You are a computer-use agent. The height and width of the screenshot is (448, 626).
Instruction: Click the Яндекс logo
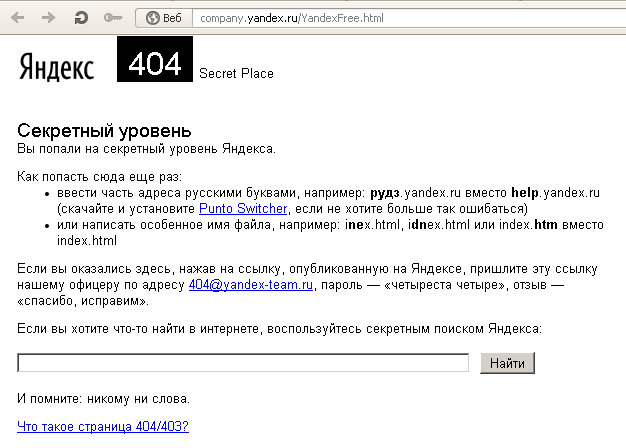(56, 67)
